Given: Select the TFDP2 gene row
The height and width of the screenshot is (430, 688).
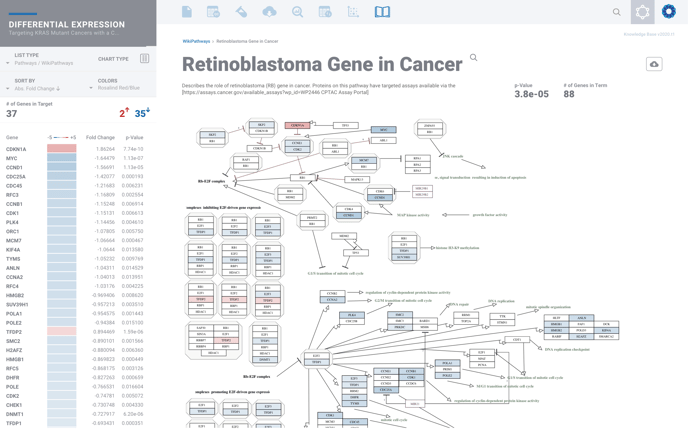Looking at the screenshot, I should click(75, 332).
